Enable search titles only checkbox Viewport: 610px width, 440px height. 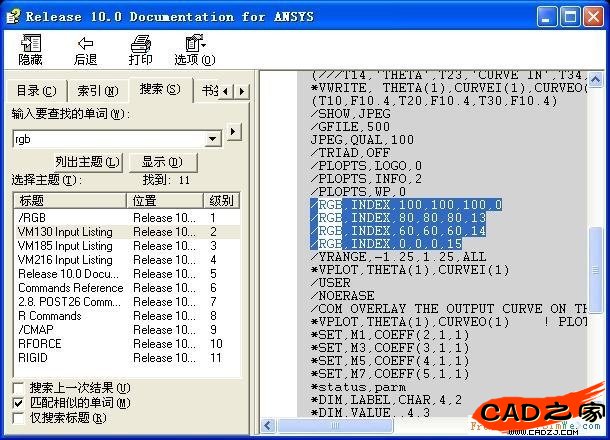(x=18, y=418)
